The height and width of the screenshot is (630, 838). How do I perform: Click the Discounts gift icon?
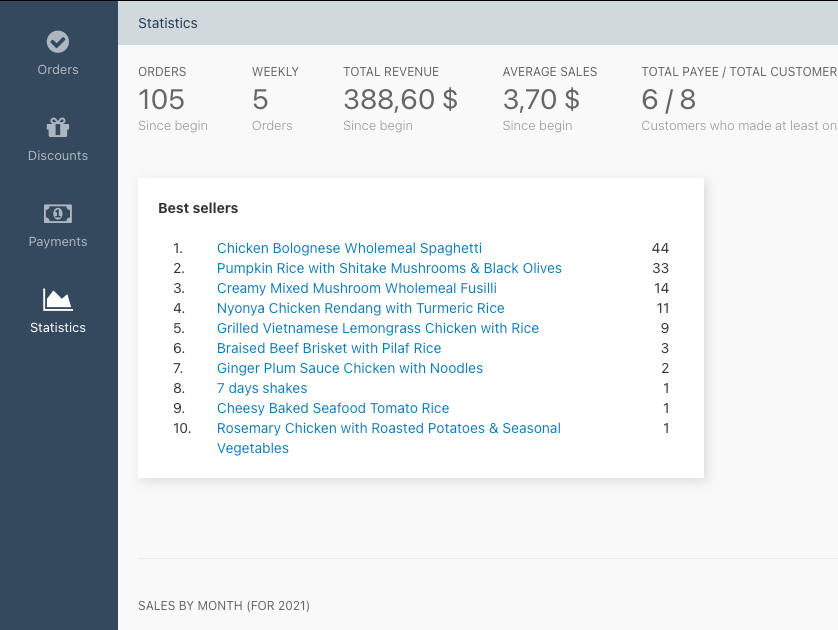click(58, 127)
